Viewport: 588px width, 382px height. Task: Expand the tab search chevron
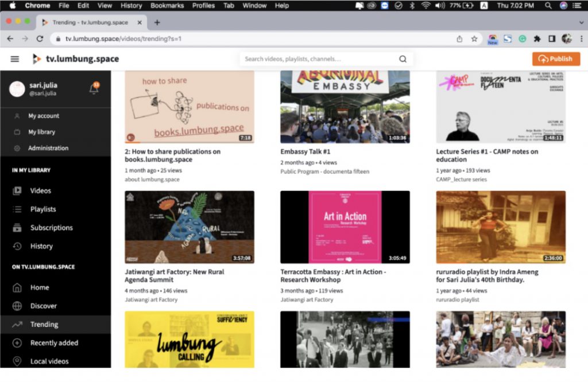tap(581, 22)
